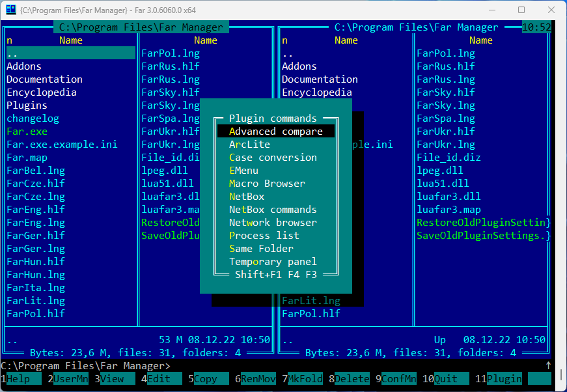
Task: Select Documentation folder in left panel
Action: click(x=44, y=79)
